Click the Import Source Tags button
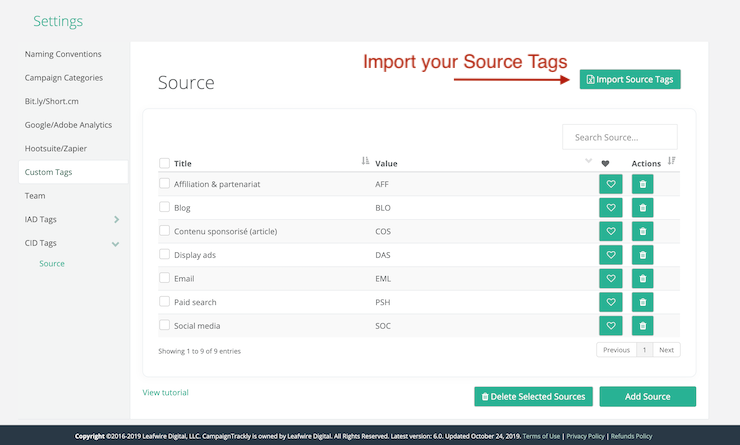Image resolution: width=740 pixels, height=445 pixels. coord(630,79)
